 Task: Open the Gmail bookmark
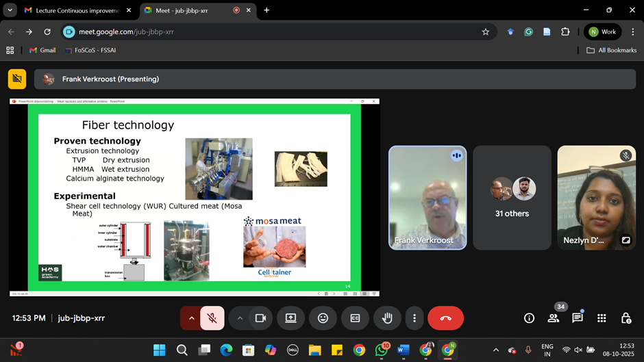click(42, 50)
